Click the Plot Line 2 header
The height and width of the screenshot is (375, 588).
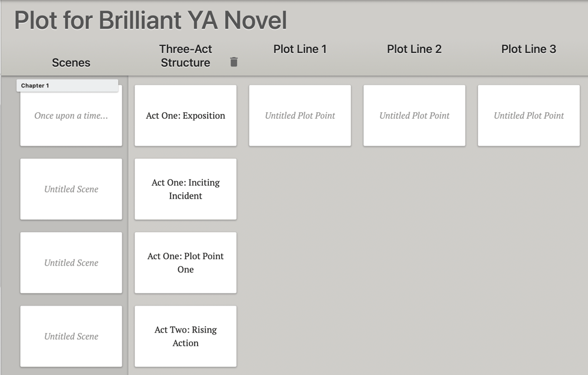pos(415,49)
